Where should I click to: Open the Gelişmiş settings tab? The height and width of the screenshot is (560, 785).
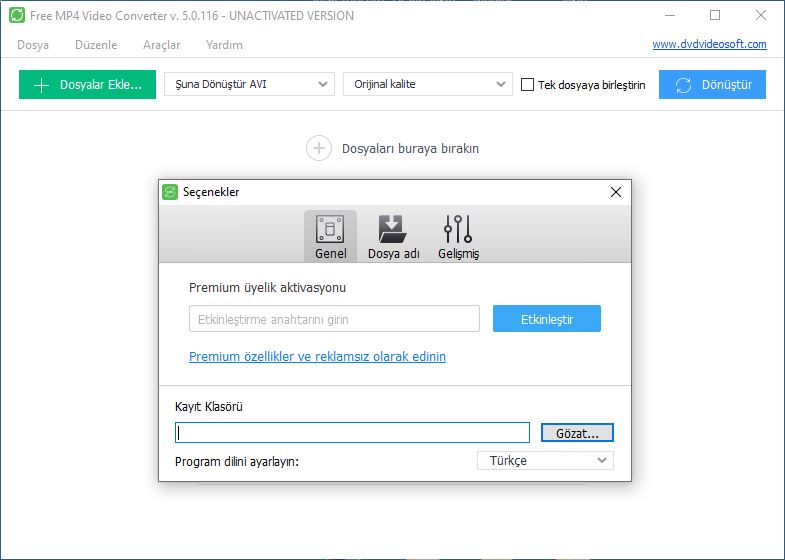[x=458, y=236]
